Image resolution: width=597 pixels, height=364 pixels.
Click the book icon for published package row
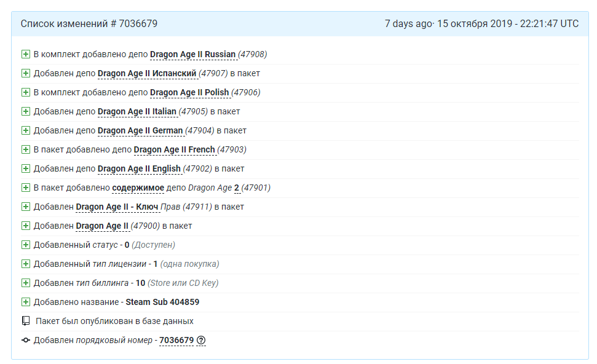[25, 321]
